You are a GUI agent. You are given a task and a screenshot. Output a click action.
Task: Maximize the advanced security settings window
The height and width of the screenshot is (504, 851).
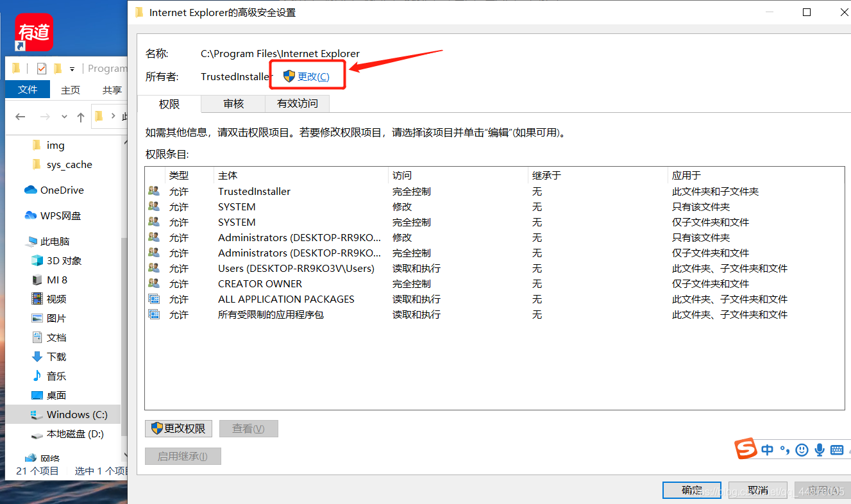click(x=807, y=12)
